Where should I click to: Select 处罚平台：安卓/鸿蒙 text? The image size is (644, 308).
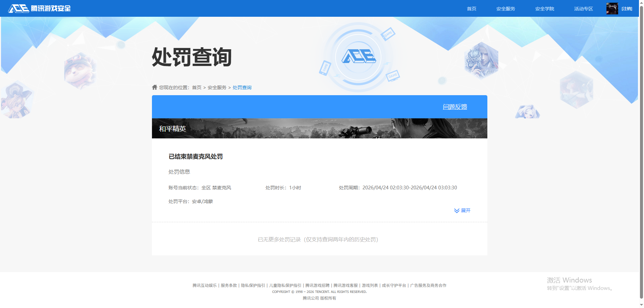coord(191,201)
